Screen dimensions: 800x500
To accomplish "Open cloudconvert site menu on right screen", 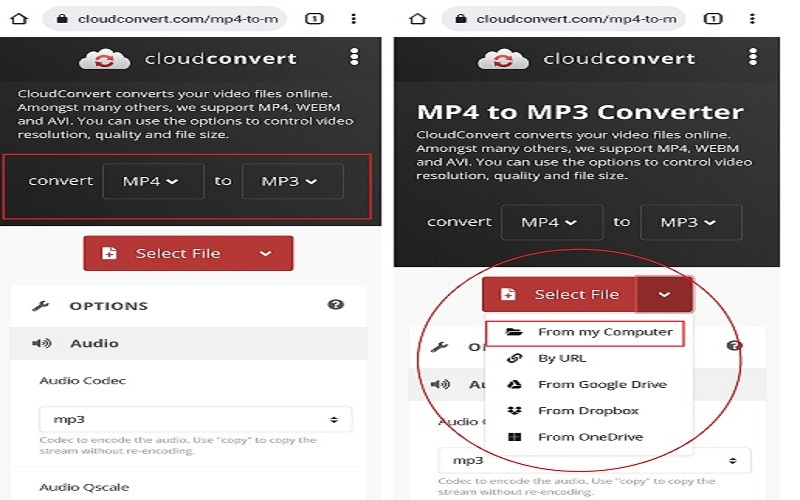I will [x=753, y=57].
